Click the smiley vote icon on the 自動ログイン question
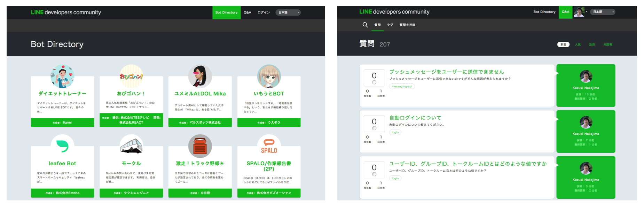644x207 pixels. coord(374,128)
